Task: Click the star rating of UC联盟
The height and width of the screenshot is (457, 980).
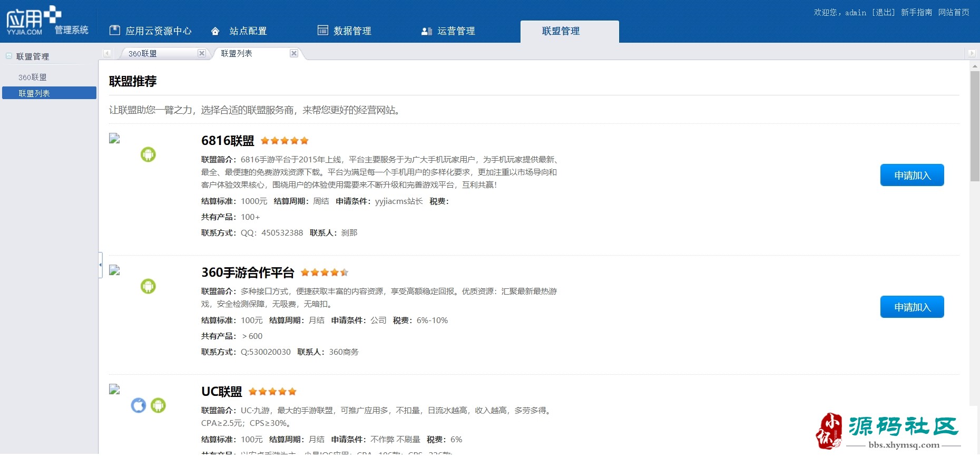Action: [272, 392]
